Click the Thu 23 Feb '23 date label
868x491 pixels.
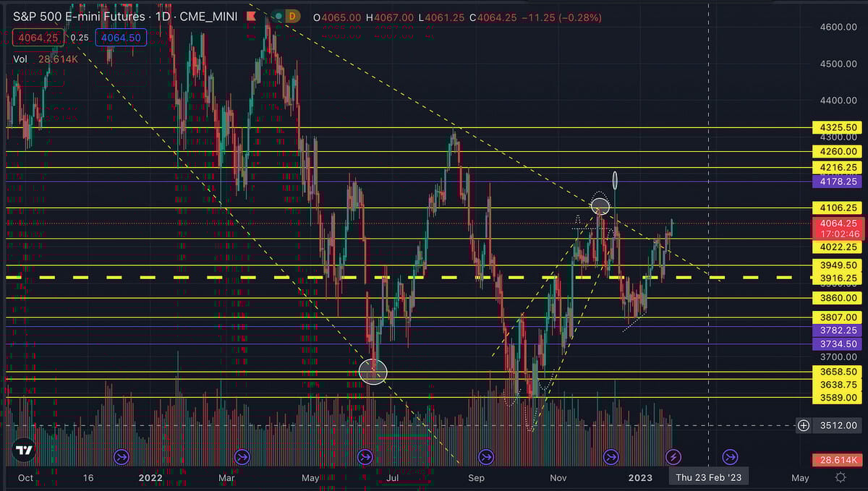tap(708, 477)
